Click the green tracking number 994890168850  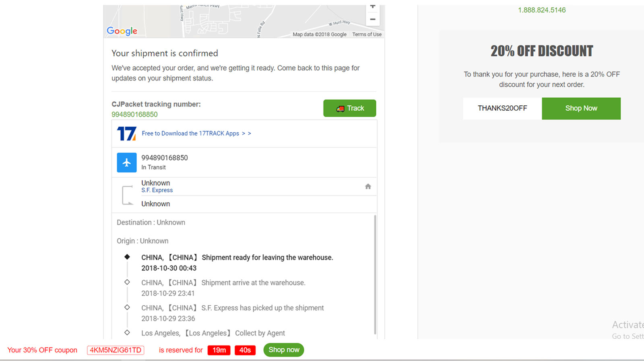pyautogui.click(x=134, y=114)
